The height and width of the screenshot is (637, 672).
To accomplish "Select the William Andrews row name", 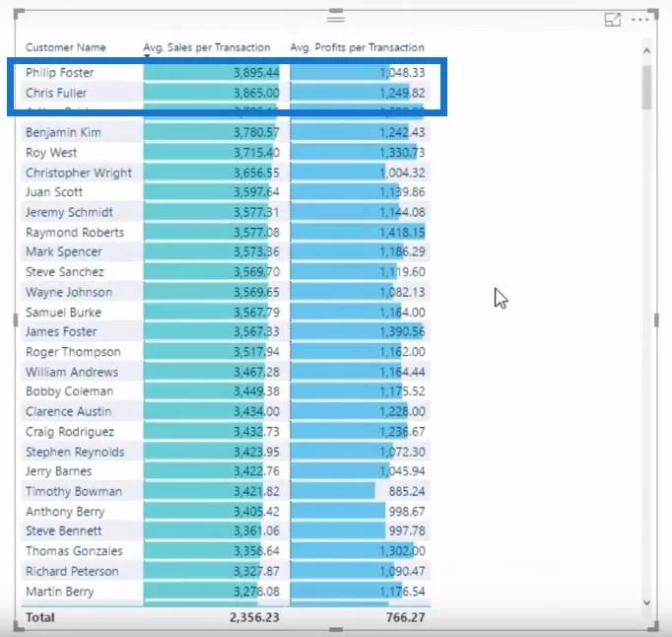I will [72, 372].
